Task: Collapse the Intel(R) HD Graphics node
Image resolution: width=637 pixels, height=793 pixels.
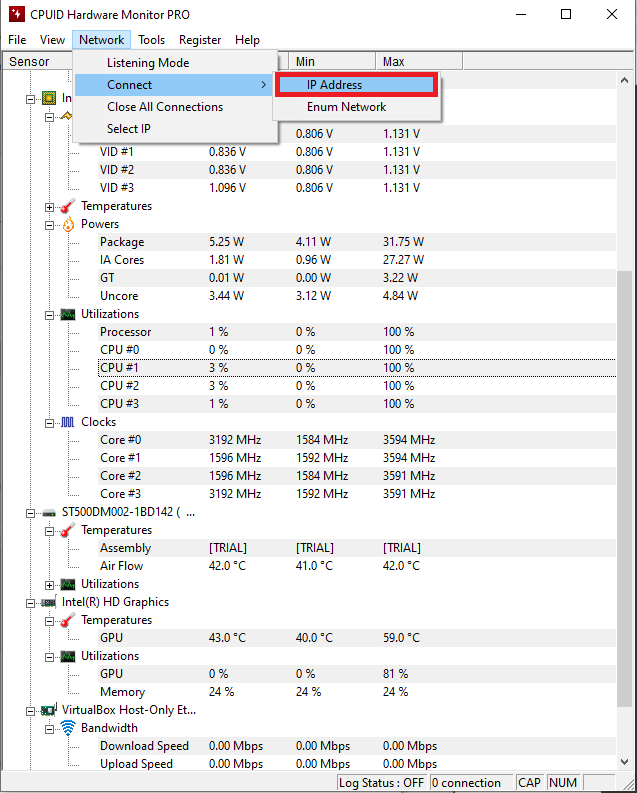Action: tap(30, 603)
